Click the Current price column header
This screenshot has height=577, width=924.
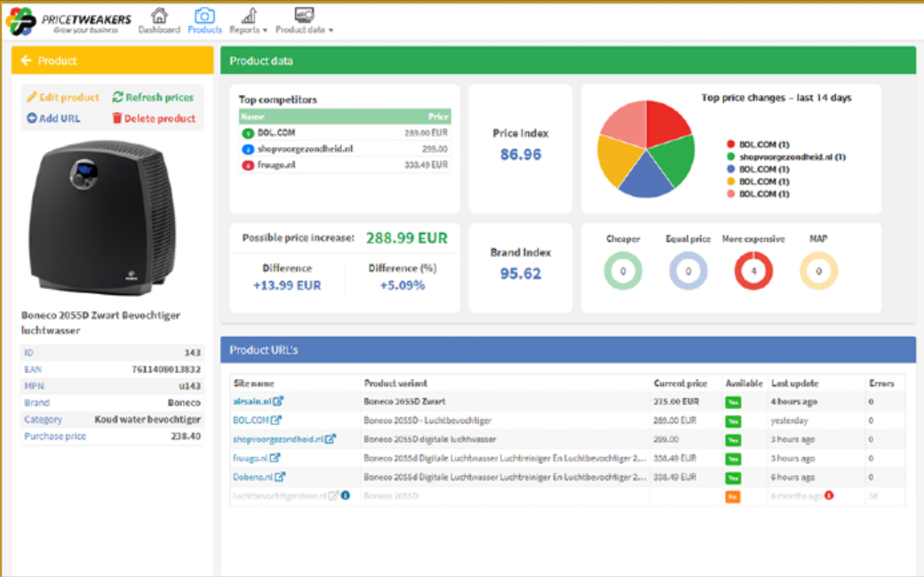click(680, 383)
